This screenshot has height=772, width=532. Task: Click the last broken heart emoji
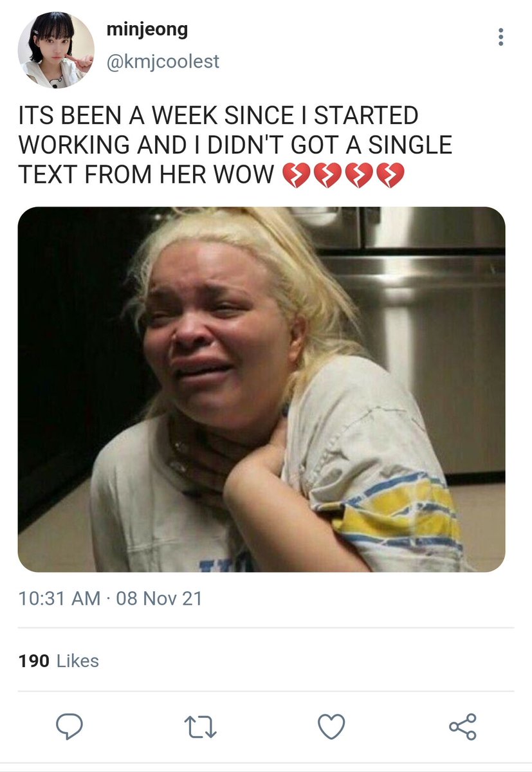(390, 174)
